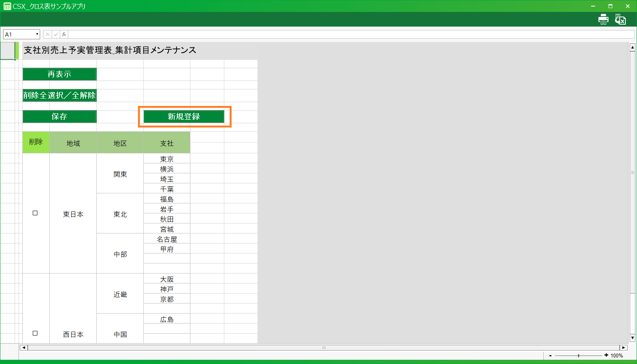Check the delete checkbox for 西日本

(x=35, y=333)
